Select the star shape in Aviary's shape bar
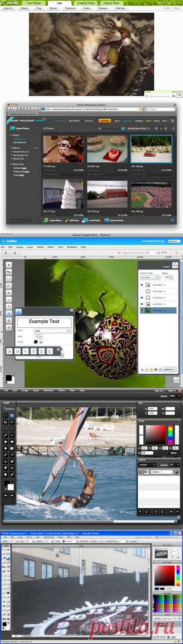183x644 pixels. (x=43, y=351)
